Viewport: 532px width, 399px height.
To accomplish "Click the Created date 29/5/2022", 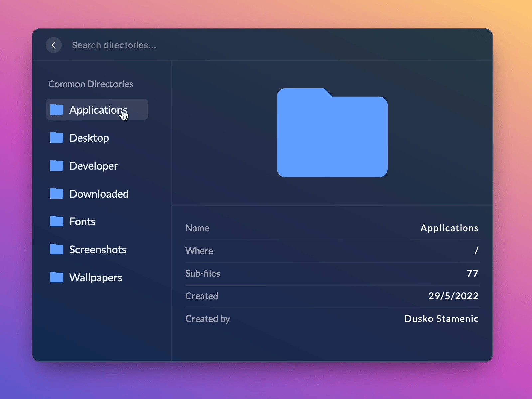I will [454, 296].
